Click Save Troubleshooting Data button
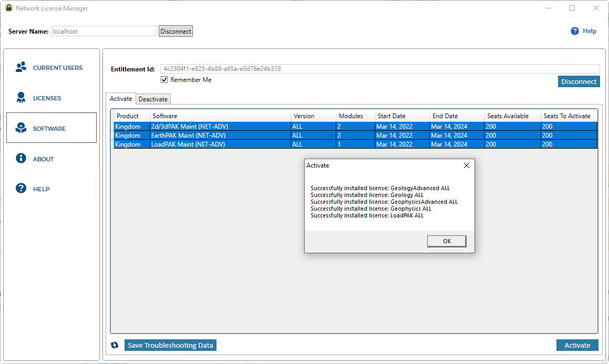Viewport: 609px width, 364px height. pos(170,345)
